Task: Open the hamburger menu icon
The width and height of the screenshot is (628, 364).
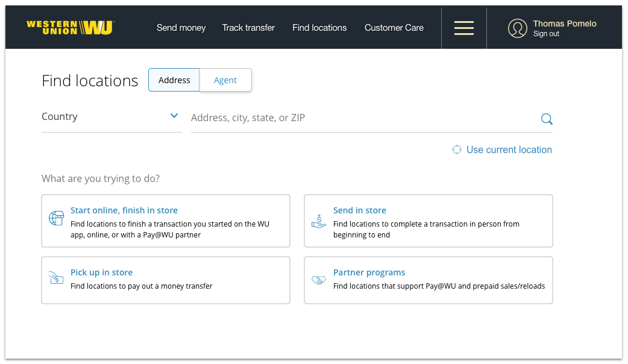Action: click(x=464, y=28)
